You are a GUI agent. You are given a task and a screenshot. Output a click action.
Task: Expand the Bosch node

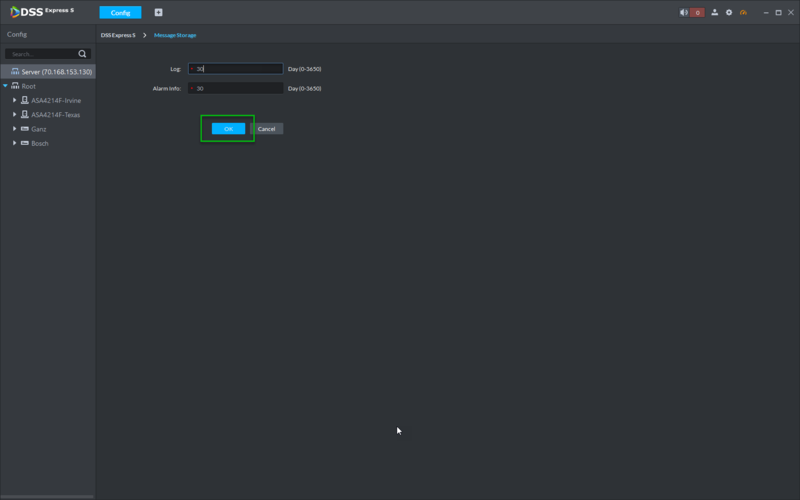point(14,143)
